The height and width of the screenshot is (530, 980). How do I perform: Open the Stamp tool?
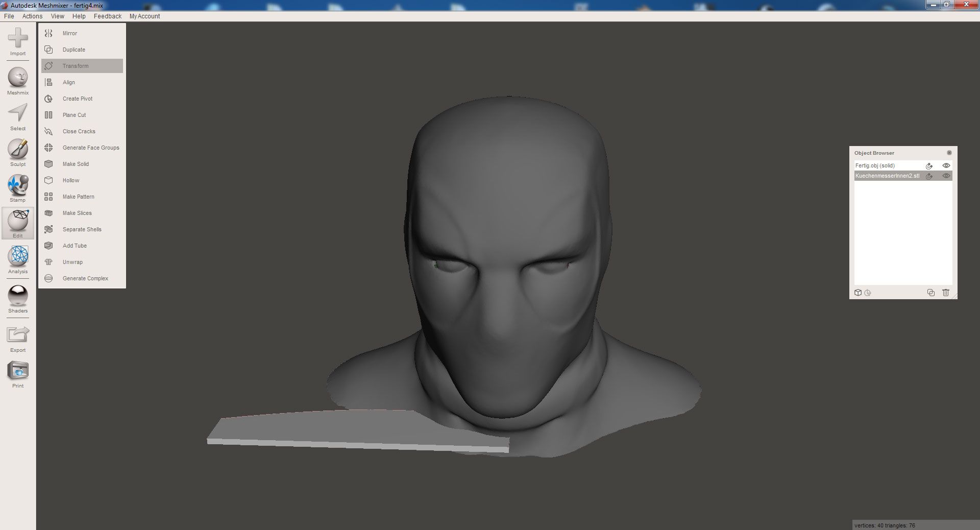(18, 185)
